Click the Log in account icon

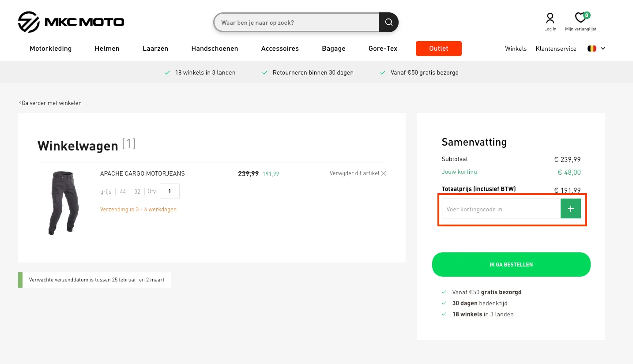(550, 18)
